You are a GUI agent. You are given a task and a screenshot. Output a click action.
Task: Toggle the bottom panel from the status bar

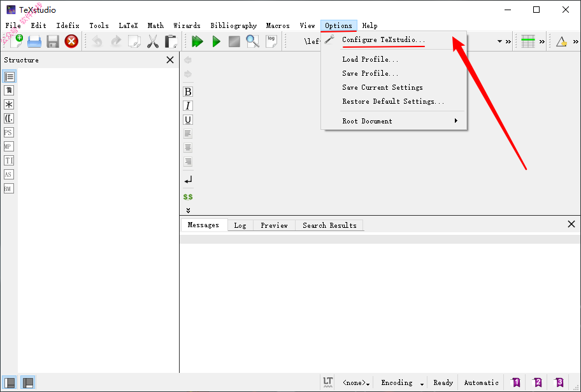click(x=28, y=382)
